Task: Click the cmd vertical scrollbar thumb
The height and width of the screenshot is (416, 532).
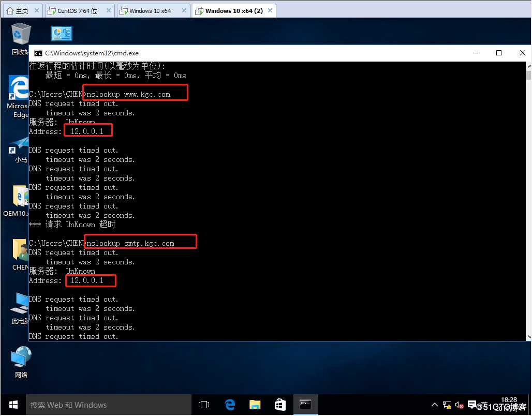Action: pyautogui.click(x=528, y=75)
